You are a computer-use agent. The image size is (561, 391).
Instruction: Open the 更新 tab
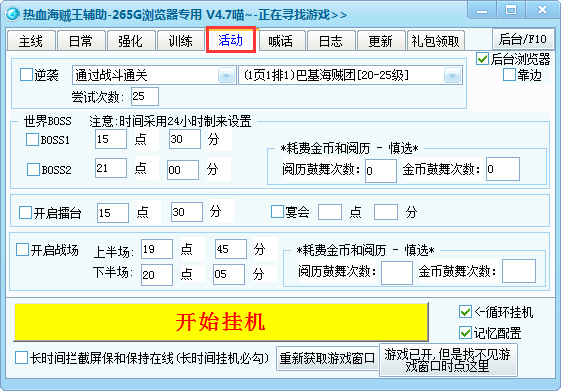[381, 41]
